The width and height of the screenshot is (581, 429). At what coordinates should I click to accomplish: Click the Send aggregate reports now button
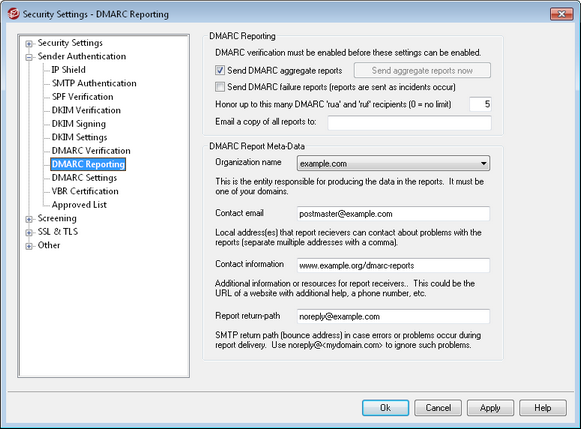pyautogui.click(x=422, y=70)
